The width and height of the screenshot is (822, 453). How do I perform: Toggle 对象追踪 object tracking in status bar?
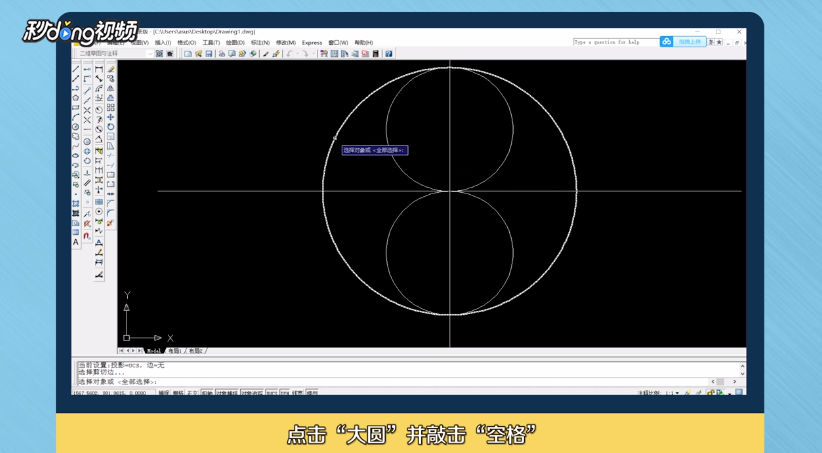[252, 392]
